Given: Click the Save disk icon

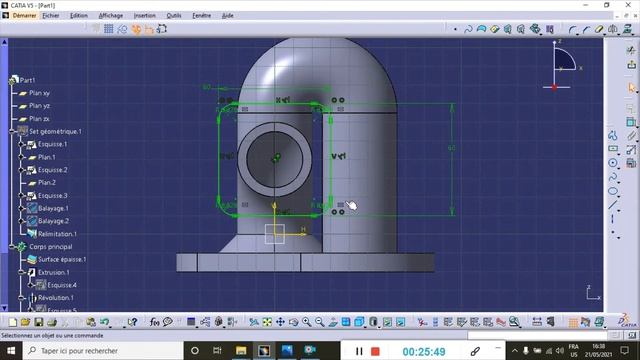Looking at the screenshot, I should (38, 322).
